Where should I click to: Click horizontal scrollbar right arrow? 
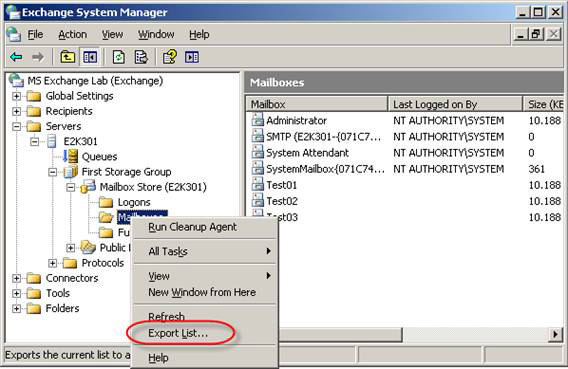point(556,334)
